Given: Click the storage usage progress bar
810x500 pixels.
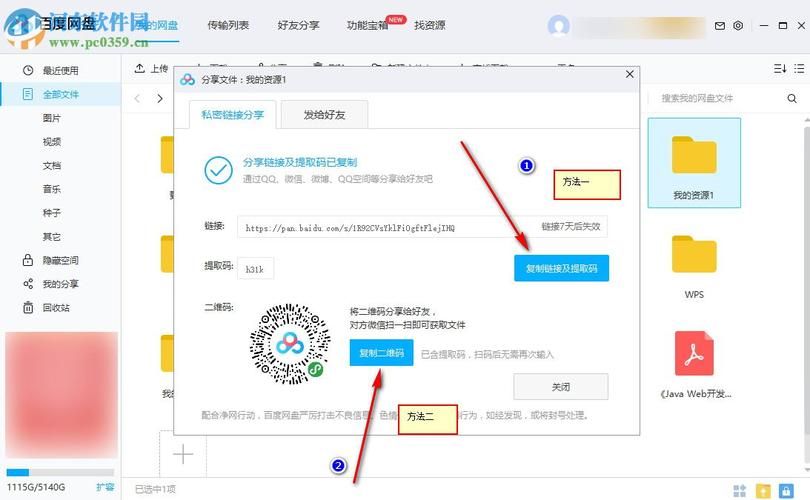Looking at the screenshot, I should click(60, 472).
